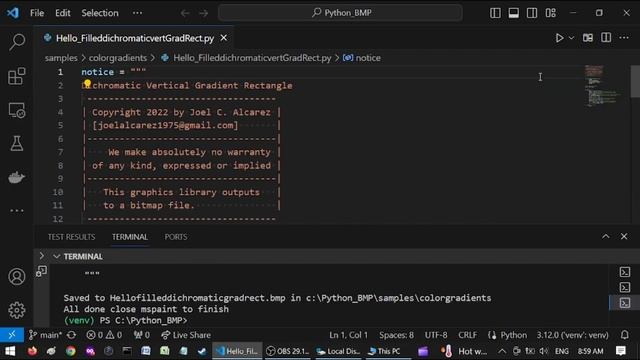Run the Python file with play button

click(559, 38)
